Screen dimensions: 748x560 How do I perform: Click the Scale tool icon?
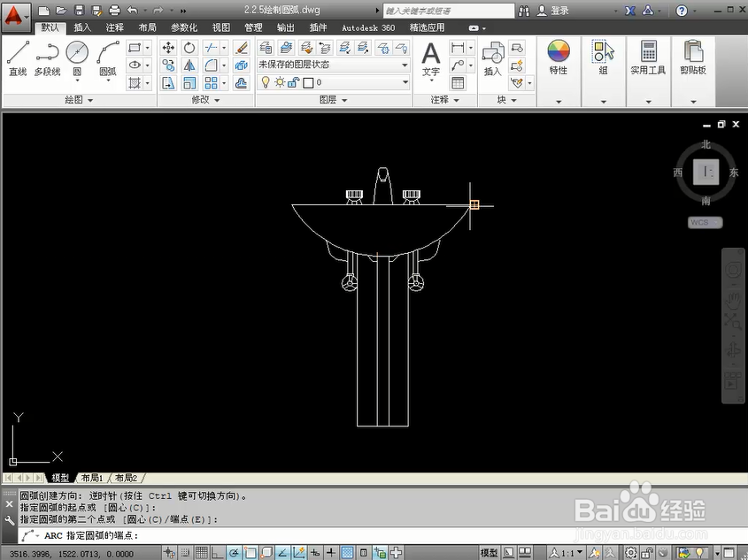[189, 83]
